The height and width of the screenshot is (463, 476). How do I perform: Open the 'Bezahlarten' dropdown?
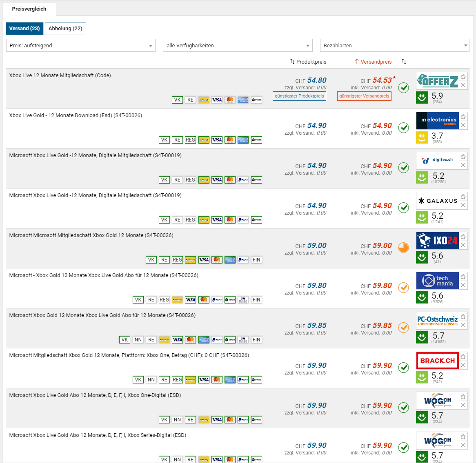point(395,46)
